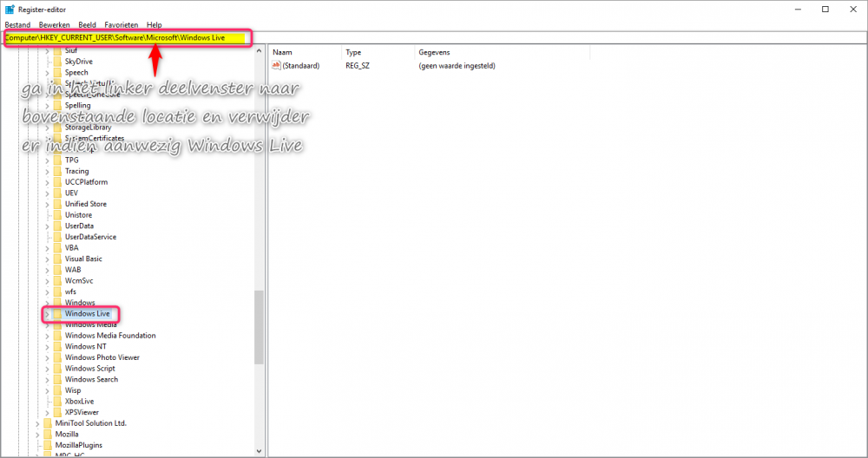
Task: Click the REG_SZ type cell
Action: tap(358, 66)
